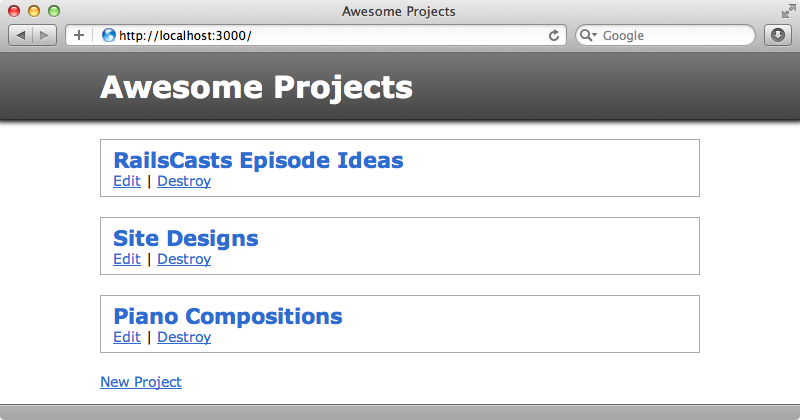Destroy the Site Designs project
This screenshot has width=800, height=420.
(184, 259)
